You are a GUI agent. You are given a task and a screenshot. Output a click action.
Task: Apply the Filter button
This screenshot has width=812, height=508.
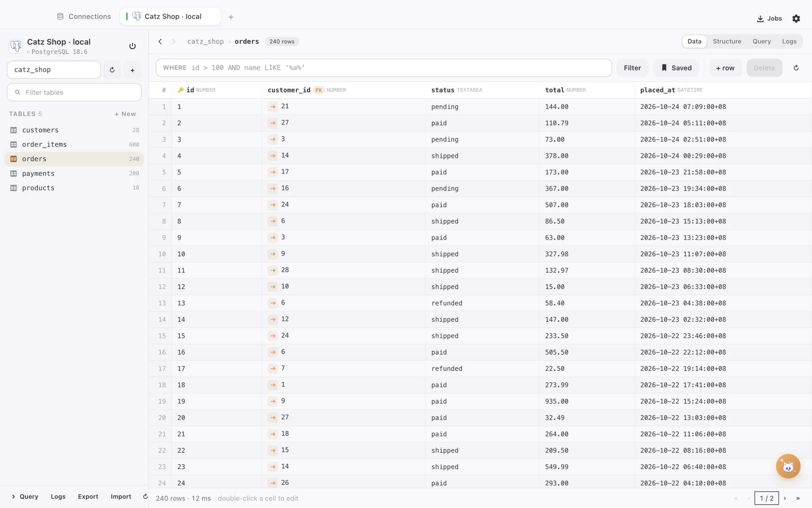tap(632, 68)
